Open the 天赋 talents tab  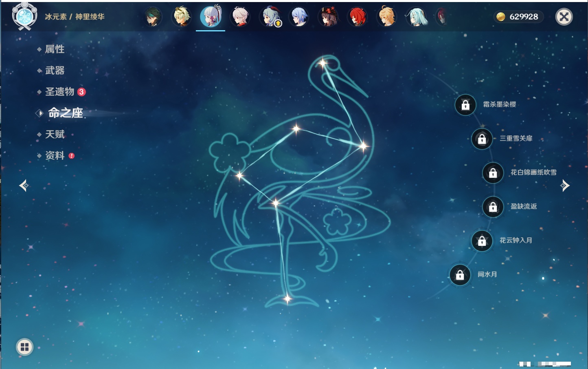[x=55, y=134]
